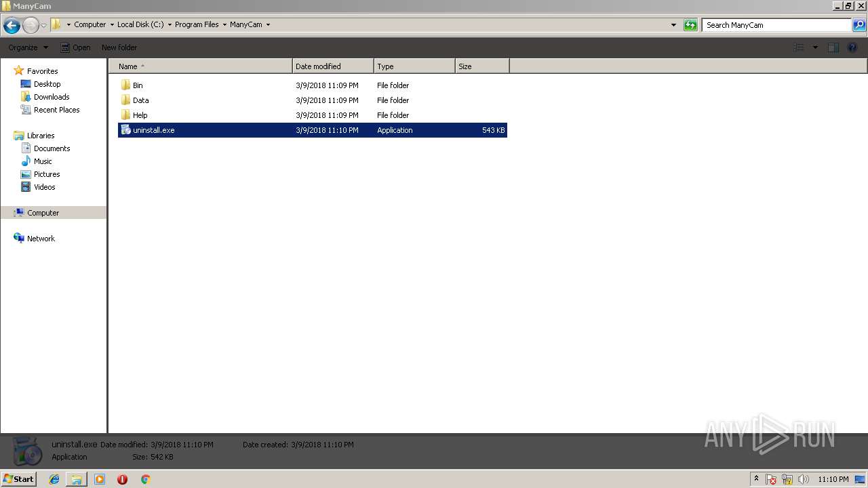Click into the Search ManyCam field
The image size is (868, 488).
point(776,25)
